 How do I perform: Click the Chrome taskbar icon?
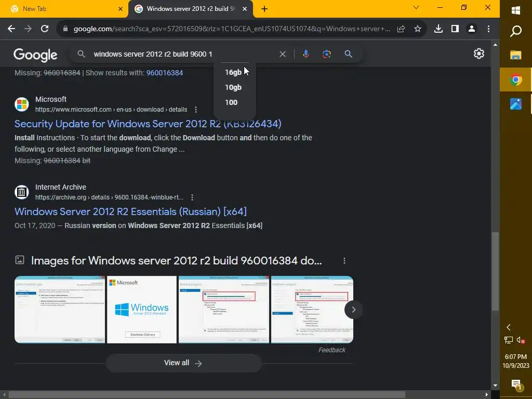516,79
